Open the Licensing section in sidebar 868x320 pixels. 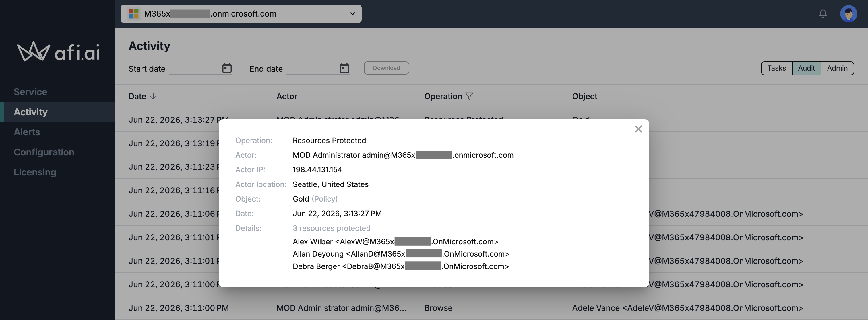pyautogui.click(x=35, y=172)
